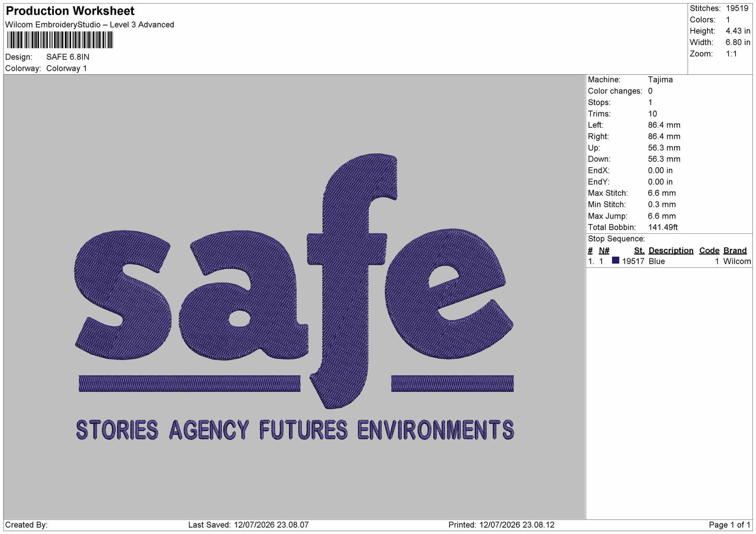Click the Max Stitch value 6.6 mm
Image resolution: width=756 pixels, height=534 pixels.
pyautogui.click(x=662, y=193)
